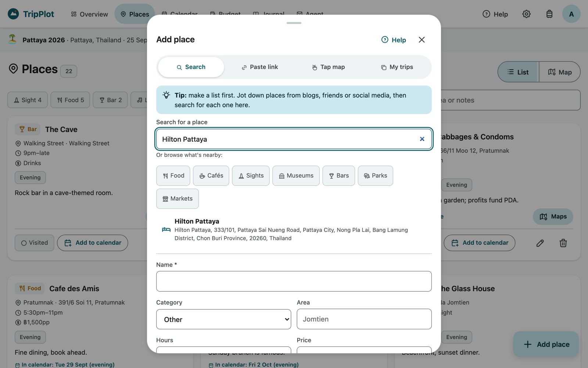Browse nearby Markets
588x368 pixels.
[177, 199]
